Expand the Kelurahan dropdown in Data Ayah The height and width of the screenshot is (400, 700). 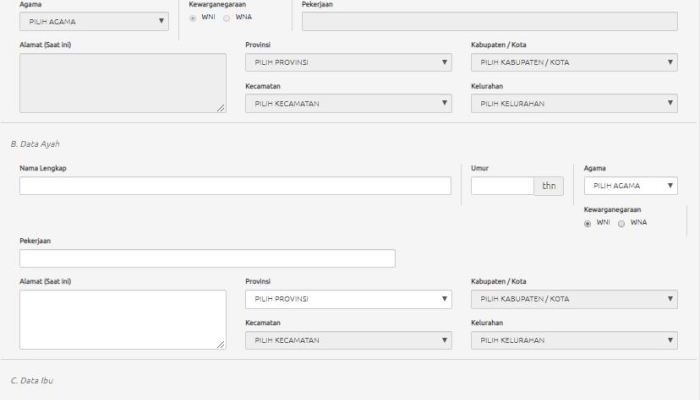click(574, 341)
